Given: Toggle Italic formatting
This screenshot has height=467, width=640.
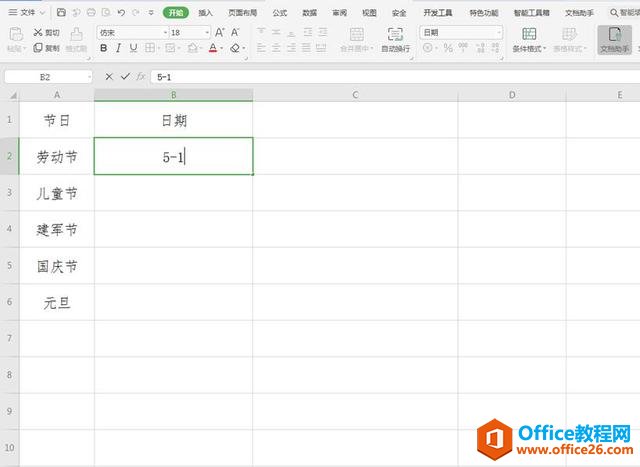Looking at the screenshot, I should [118, 48].
